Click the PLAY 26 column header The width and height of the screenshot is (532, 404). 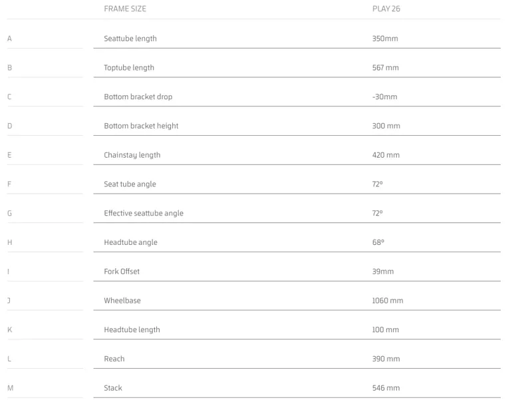point(386,9)
